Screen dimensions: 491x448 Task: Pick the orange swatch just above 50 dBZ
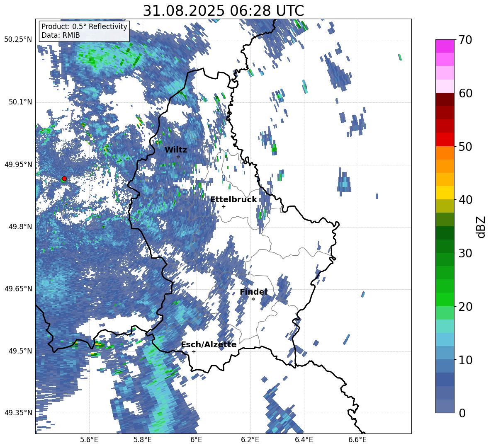pyautogui.click(x=445, y=153)
